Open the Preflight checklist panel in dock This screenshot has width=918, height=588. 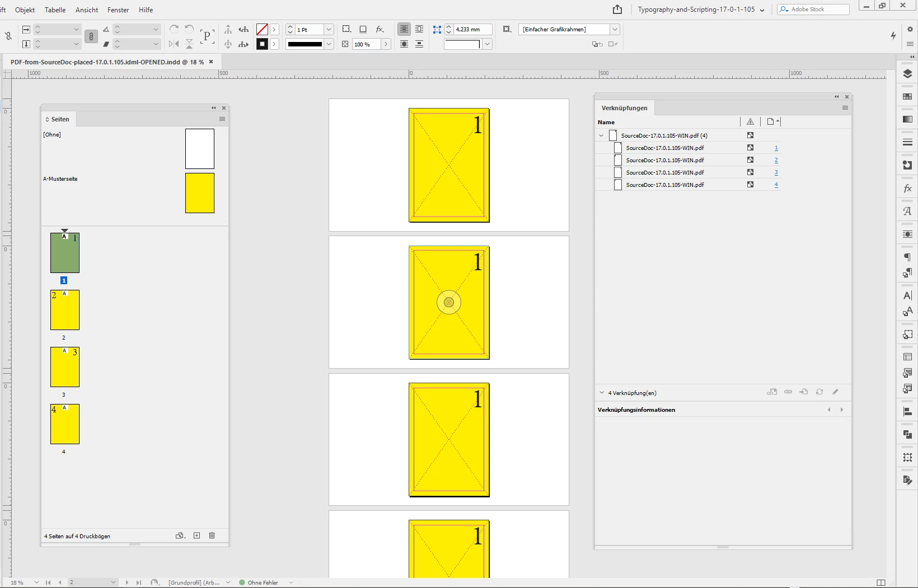907,480
